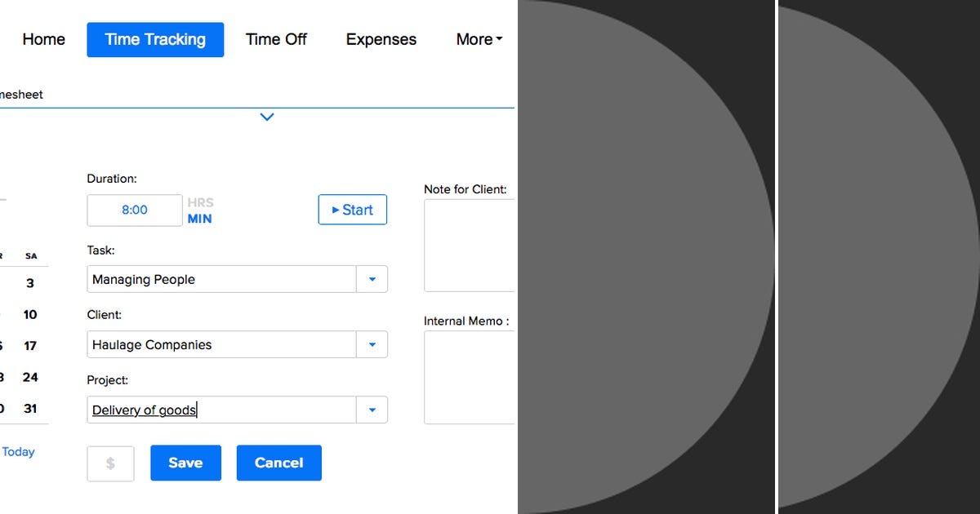Viewport: 980px width, 514px height.
Task: Open the Task dropdown arrow
Action: (372, 279)
